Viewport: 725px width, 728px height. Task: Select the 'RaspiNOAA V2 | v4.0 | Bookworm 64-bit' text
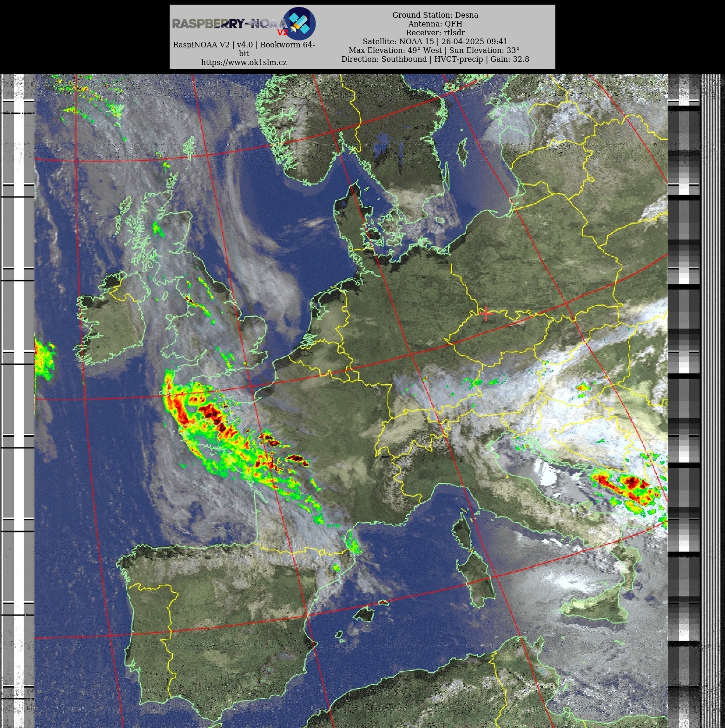click(244, 49)
